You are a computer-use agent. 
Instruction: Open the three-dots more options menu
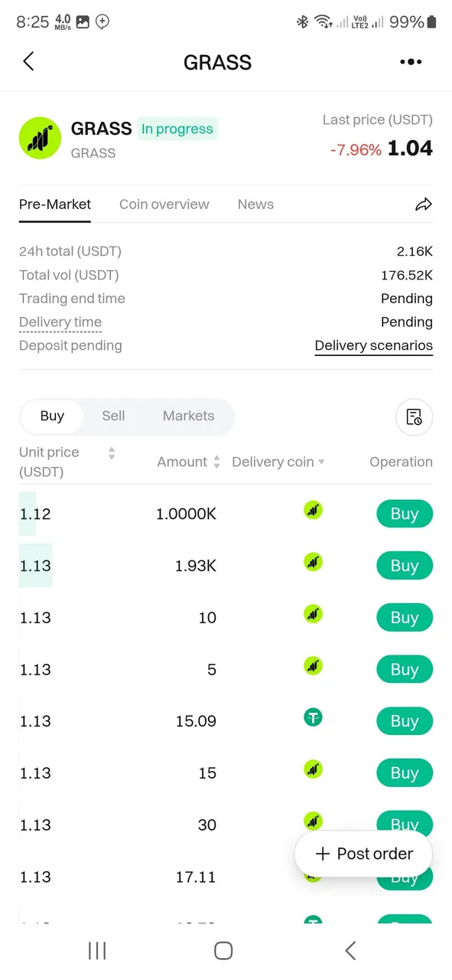click(411, 62)
